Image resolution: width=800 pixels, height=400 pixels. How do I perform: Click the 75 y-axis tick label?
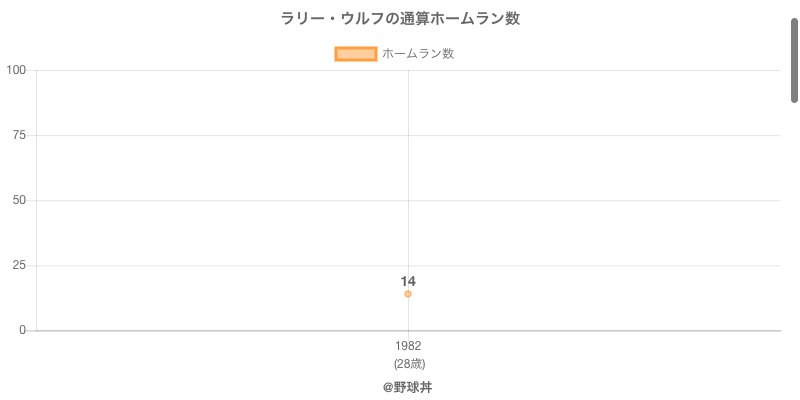[20, 135]
